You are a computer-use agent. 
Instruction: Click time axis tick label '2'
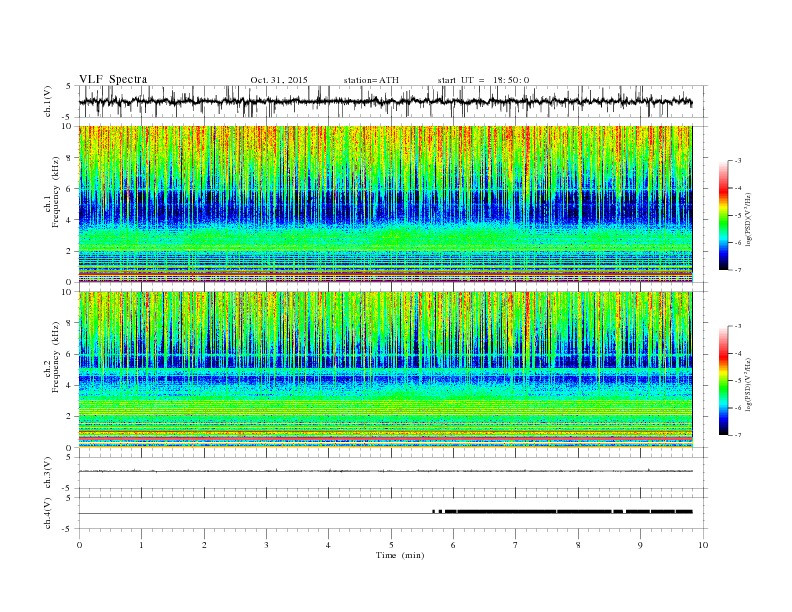click(x=204, y=545)
